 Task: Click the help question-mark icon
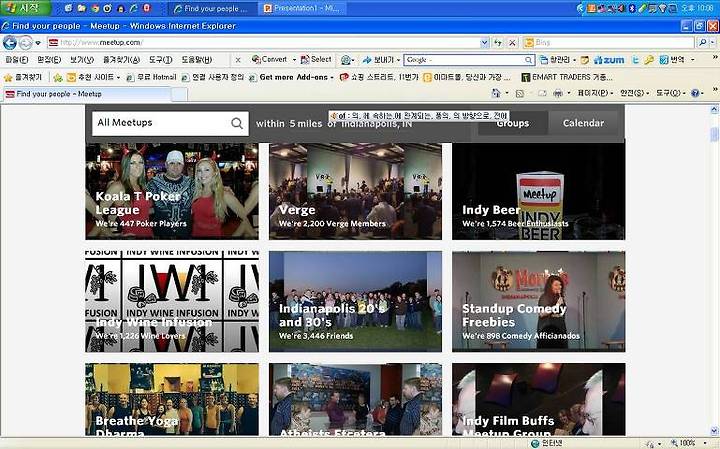[x=695, y=93]
